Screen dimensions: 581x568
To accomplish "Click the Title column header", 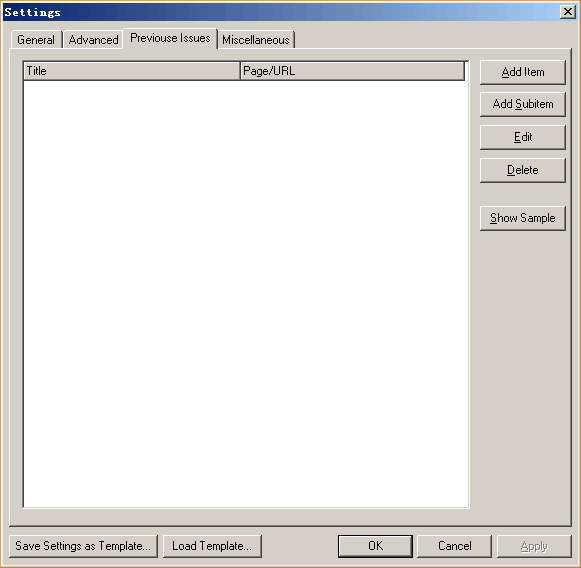I will 132,71.
